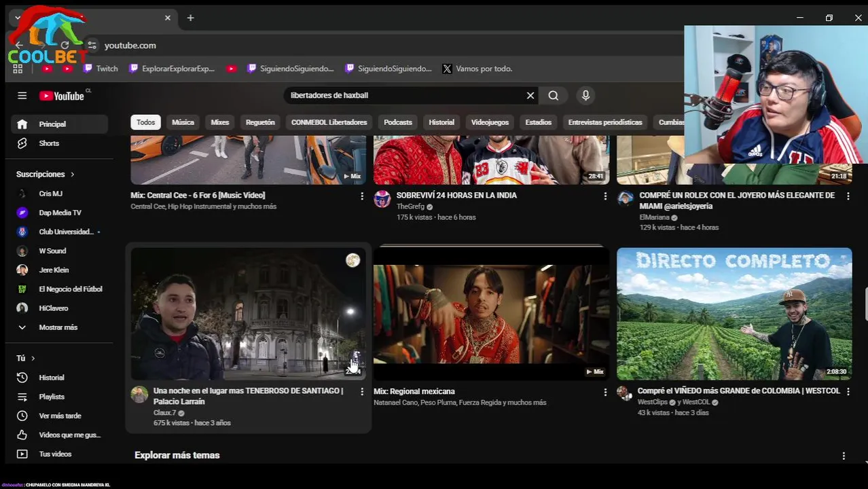The height and width of the screenshot is (489, 868).
Task: Select the Música filter chip
Action: [183, 122]
